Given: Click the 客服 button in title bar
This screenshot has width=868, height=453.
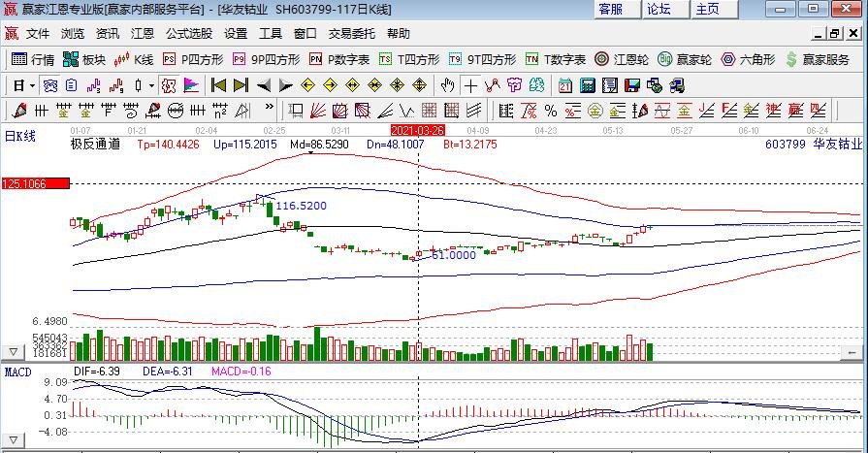Looking at the screenshot, I should (617, 9).
